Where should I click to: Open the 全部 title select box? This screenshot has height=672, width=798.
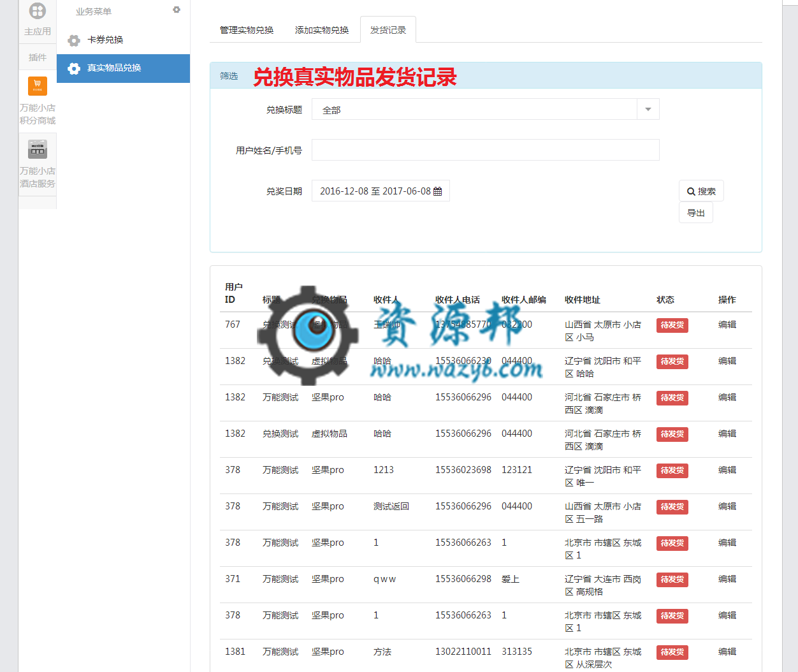(x=485, y=109)
